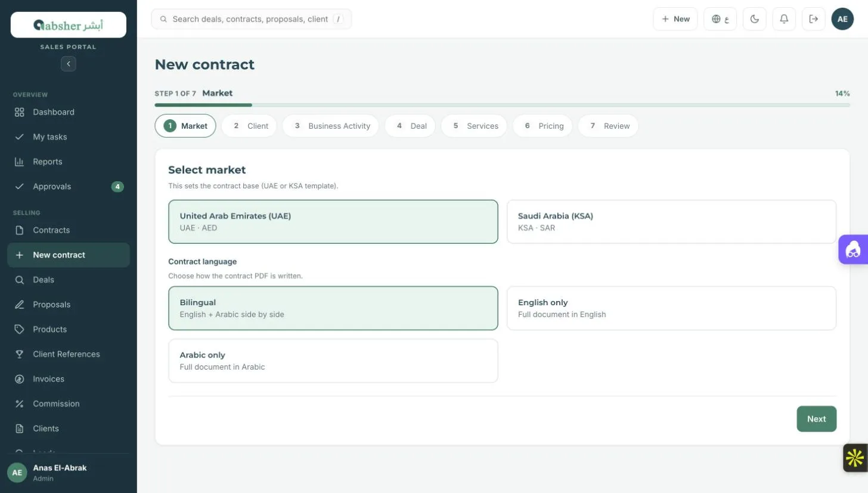Click the Deals magnifier icon

[20, 280]
